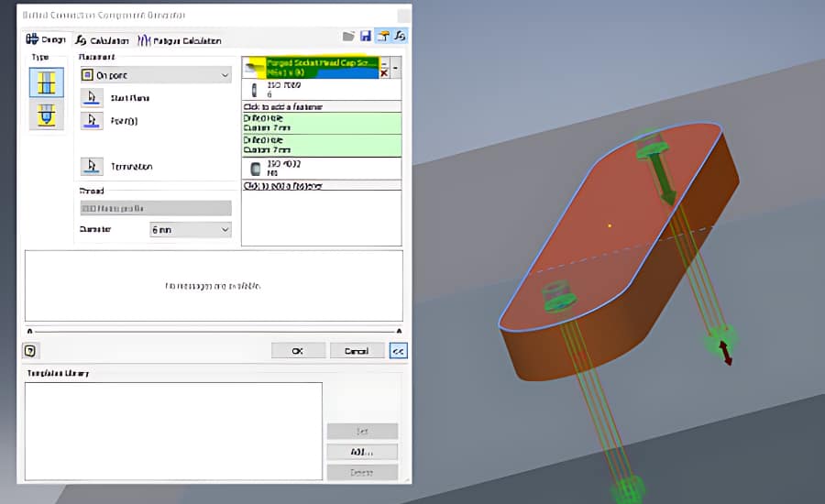
Task: Select the Through All connection type
Action: pos(46,82)
